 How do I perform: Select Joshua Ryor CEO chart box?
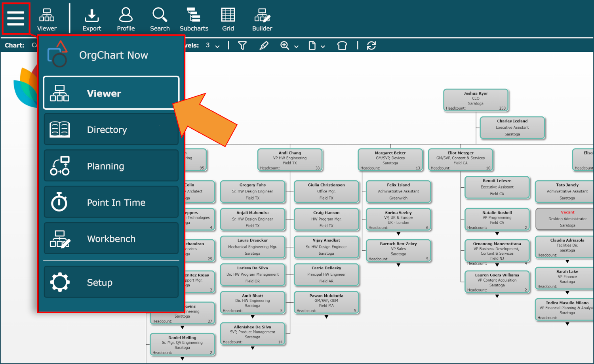(476, 100)
